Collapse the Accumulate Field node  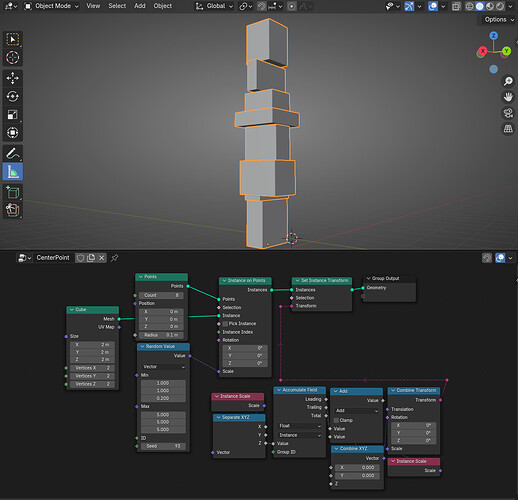coord(279,390)
